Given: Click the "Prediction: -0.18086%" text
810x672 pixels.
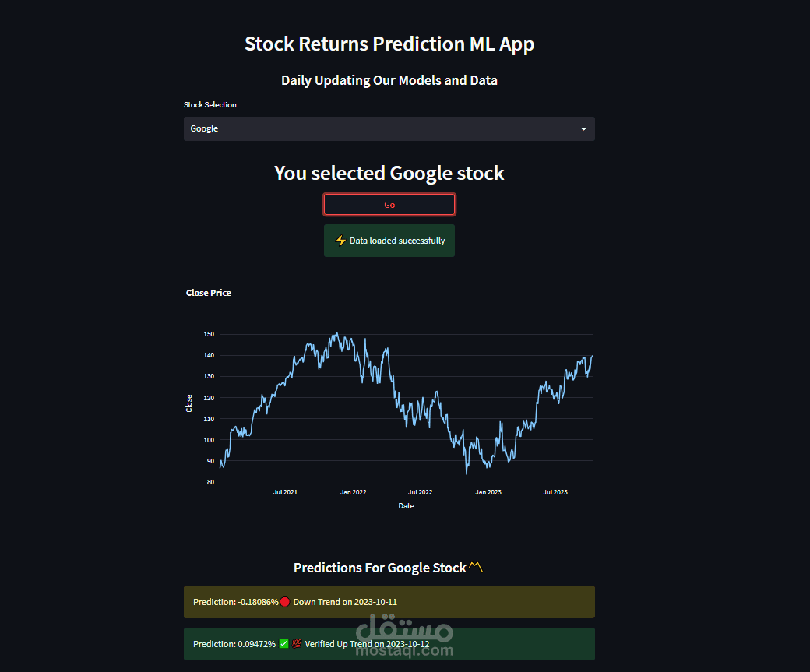Looking at the screenshot, I should (x=235, y=602).
